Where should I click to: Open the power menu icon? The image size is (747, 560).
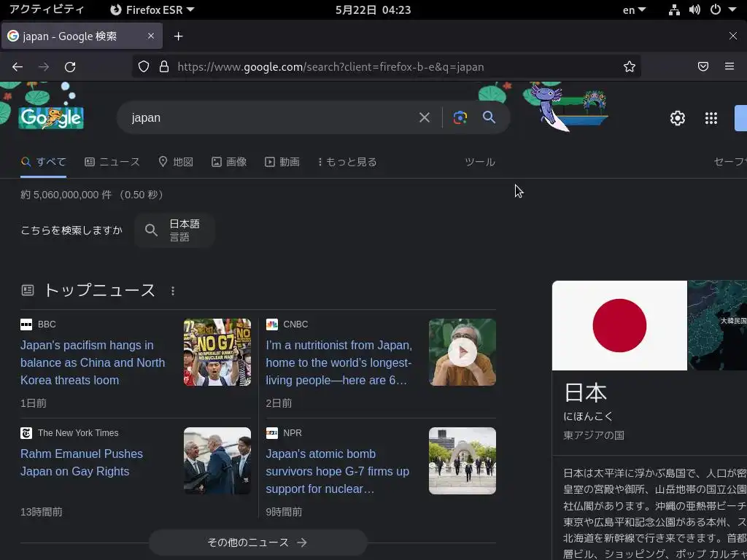716,9
